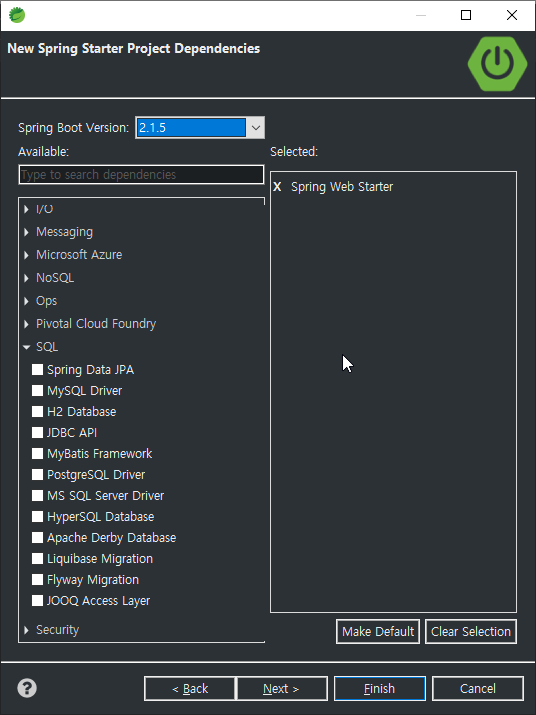Go back with the Back button
The image size is (536, 715).
(x=190, y=689)
